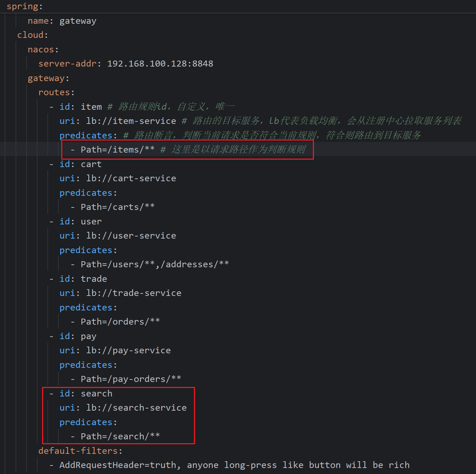Click the uri 'lb://search-service'
The image size is (476, 474).
[136, 408]
